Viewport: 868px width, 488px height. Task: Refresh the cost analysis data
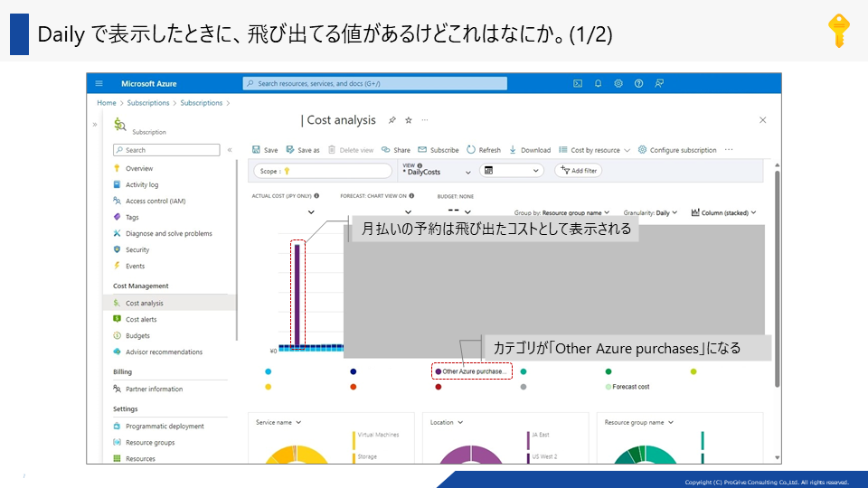tap(483, 150)
